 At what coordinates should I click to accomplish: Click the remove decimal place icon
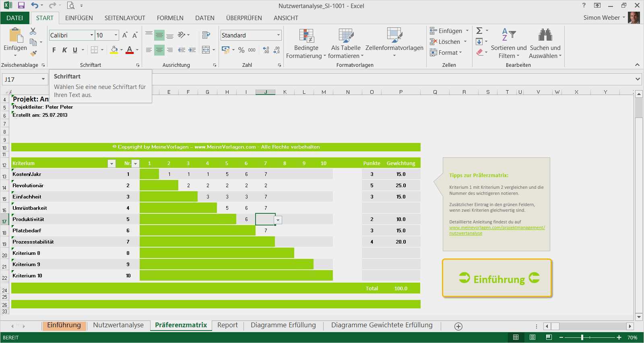(277, 50)
